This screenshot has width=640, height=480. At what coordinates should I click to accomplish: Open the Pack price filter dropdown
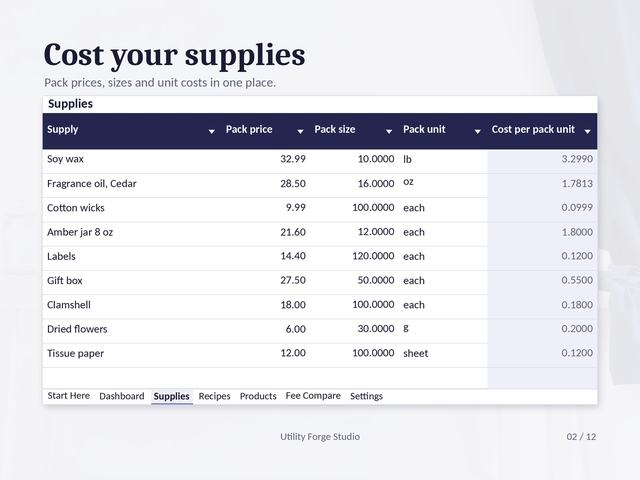(300, 131)
